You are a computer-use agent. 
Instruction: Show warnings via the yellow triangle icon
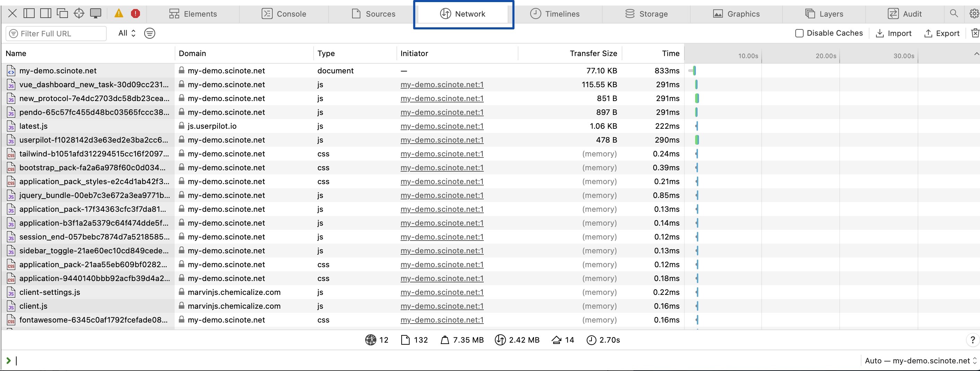point(119,14)
